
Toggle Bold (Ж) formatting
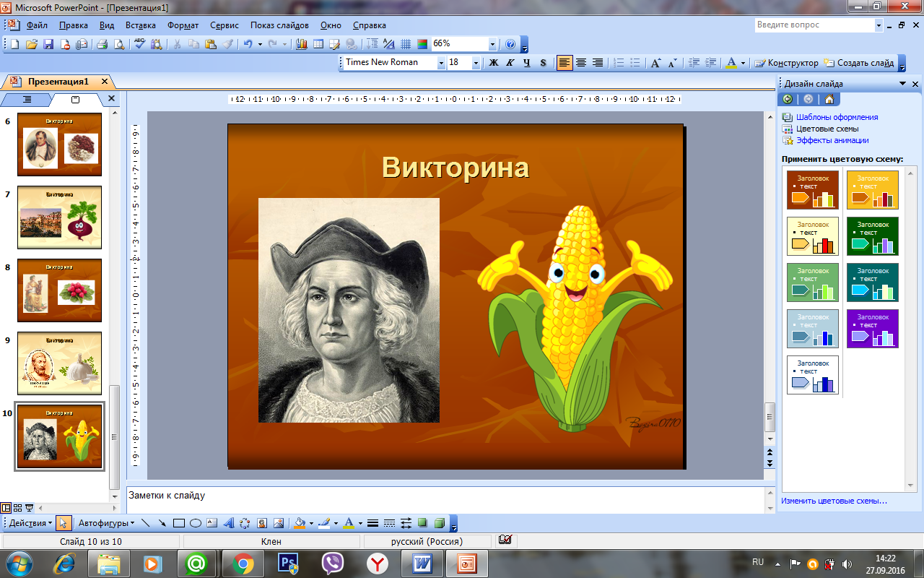point(494,63)
